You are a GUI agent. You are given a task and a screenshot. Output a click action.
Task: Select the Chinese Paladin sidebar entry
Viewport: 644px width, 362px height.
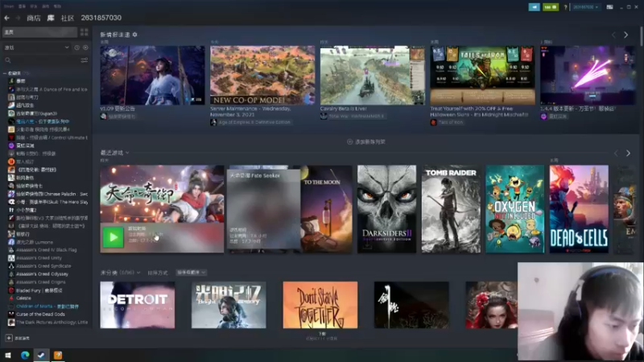[x=47, y=194]
